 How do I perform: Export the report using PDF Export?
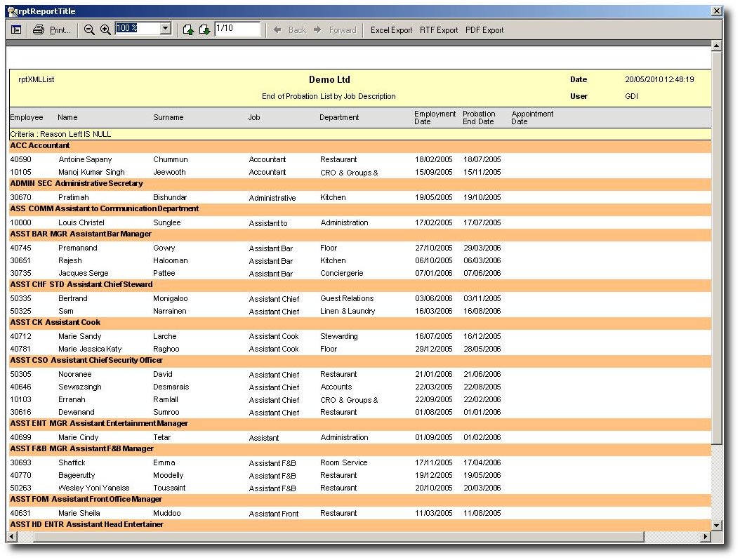pos(484,30)
